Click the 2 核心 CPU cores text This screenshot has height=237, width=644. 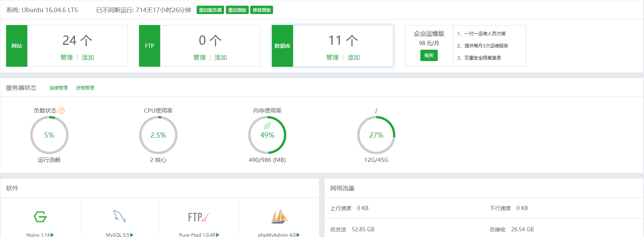click(158, 160)
